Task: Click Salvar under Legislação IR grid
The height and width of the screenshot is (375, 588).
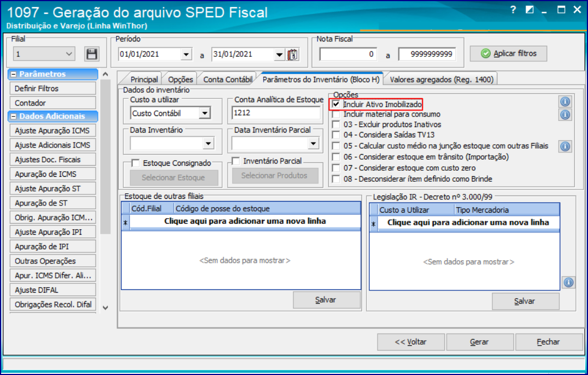Action: coord(524,301)
